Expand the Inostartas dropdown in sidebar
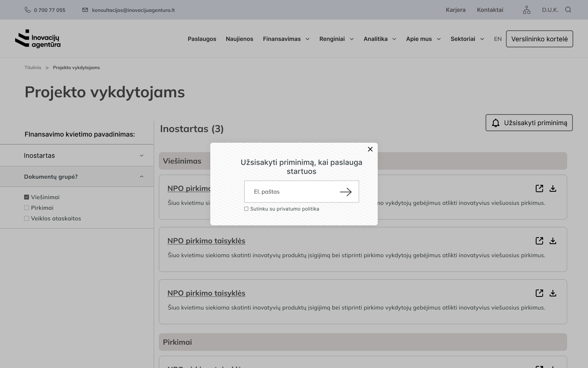 click(x=141, y=155)
